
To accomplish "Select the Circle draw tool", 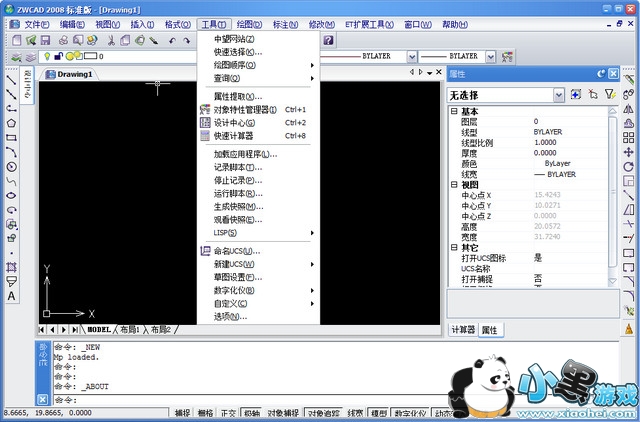I will click(x=11, y=167).
